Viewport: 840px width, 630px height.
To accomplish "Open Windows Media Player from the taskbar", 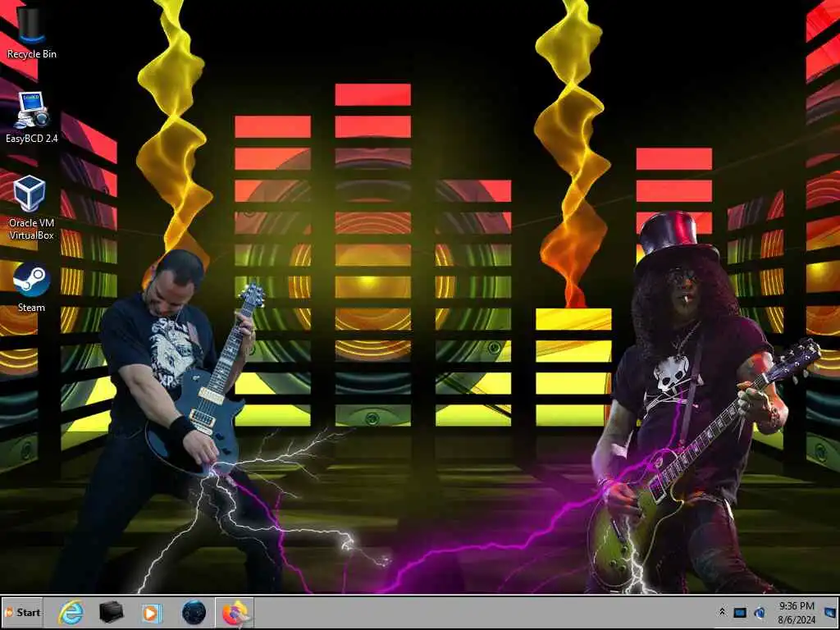I will pyautogui.click(x=152, y=612).
